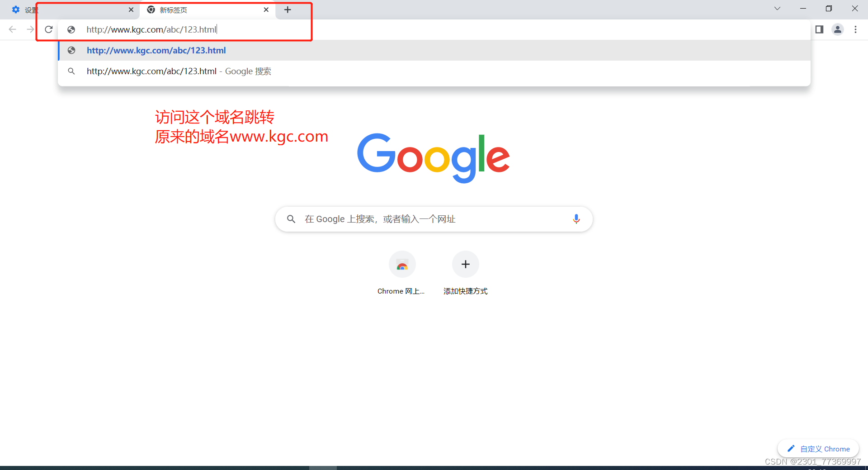Image resolution: width=868 pixels, height=470 pixels.
Task: Click 添加快捷方式 add shortcut button
Action: [465, 273]
